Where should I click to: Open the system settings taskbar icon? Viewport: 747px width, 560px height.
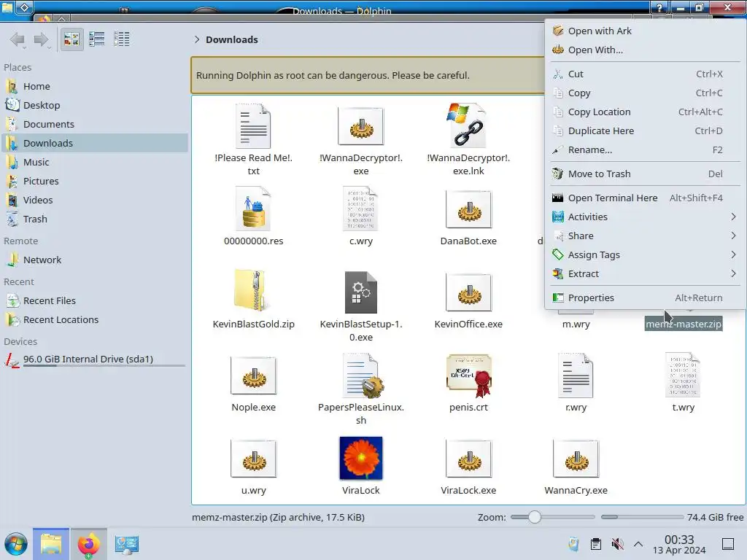tap(127, 544)
